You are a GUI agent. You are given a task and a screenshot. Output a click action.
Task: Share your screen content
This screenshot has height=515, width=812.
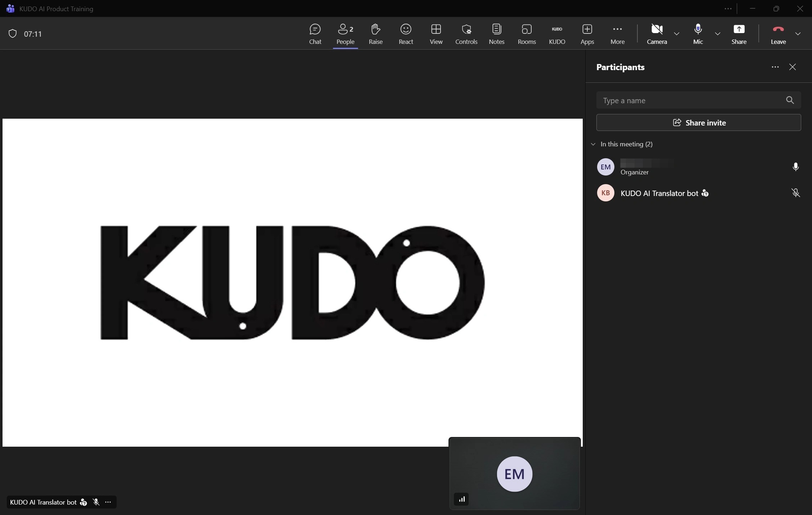tap(739, 34)
